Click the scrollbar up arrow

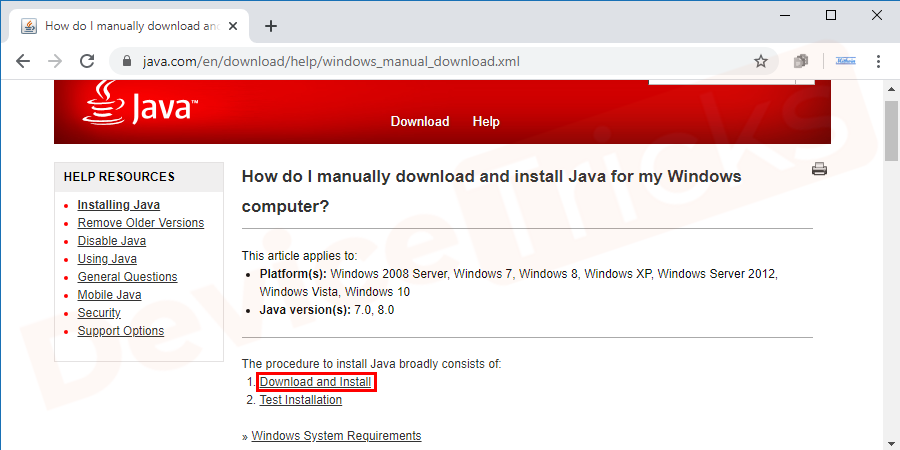(891, 88)
